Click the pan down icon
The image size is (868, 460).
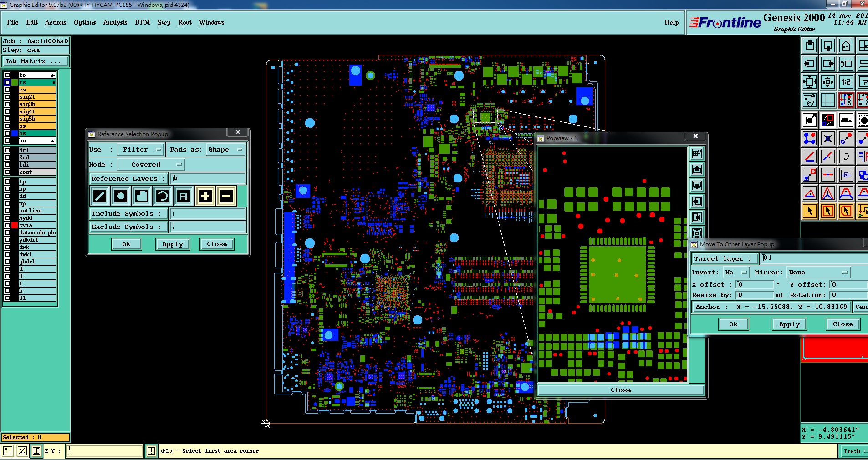(828, 45)
